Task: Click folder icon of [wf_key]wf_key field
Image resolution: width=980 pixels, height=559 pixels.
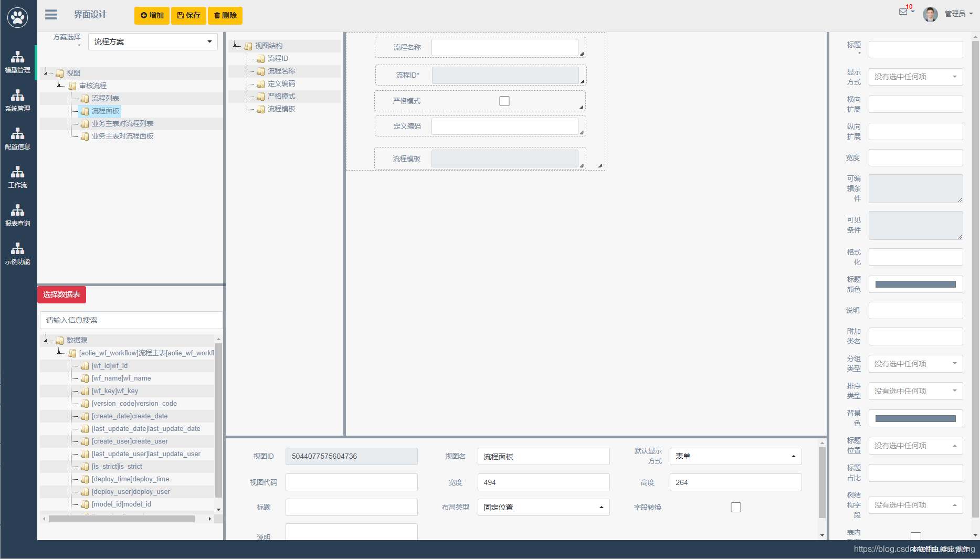Action: pos(85,391)
